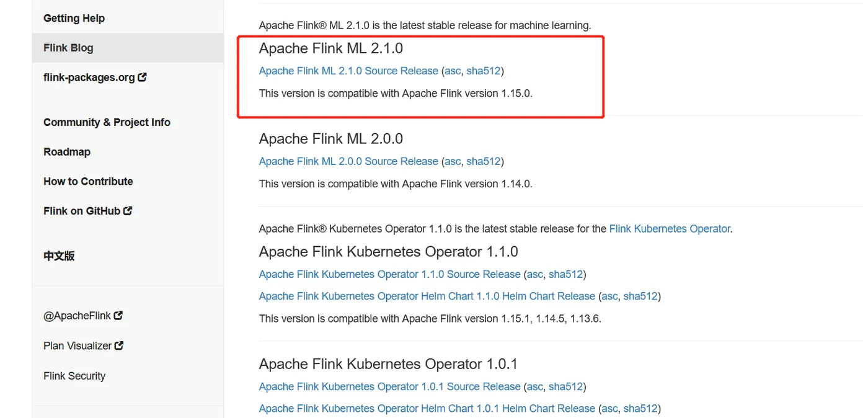Open sha512 checksum for Flink ML 2.0.0

[x=483, y=161]
